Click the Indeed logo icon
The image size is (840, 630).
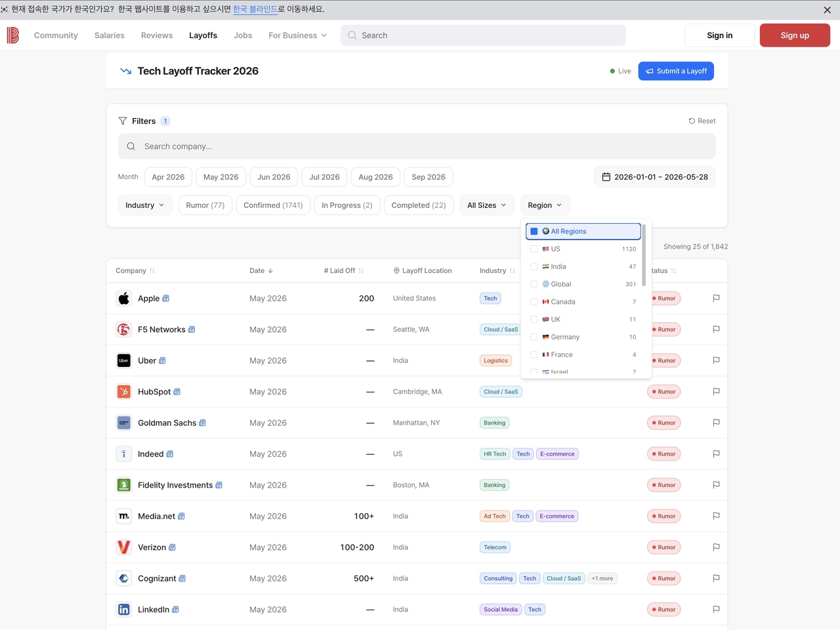tap(123, 454)
